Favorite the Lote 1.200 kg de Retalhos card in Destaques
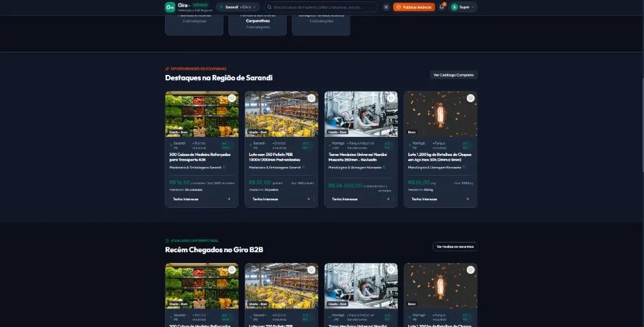The image size is (644, 327). pyautogui.click(x=471, y=98)
